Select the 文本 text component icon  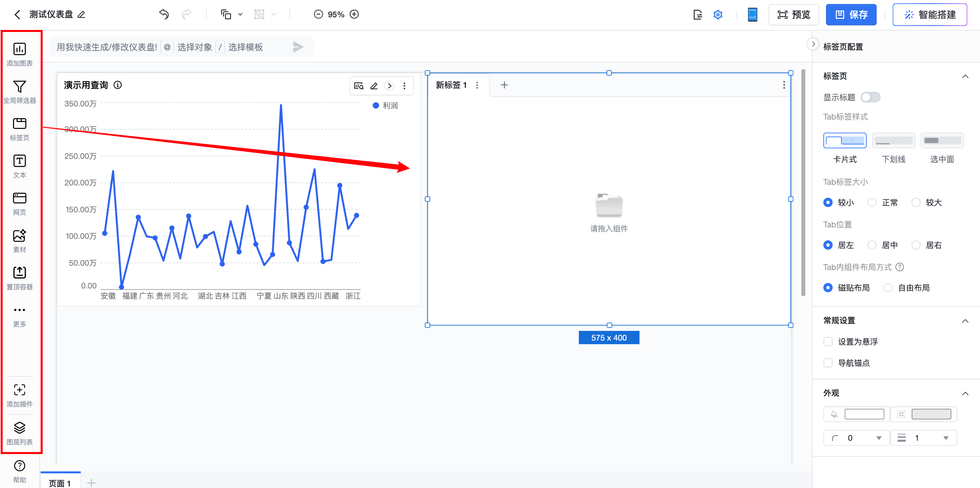[x=19, y=161]
